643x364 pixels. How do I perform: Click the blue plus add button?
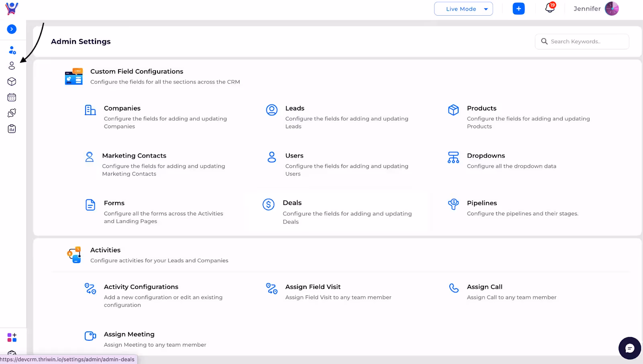(x=518, y=8)
